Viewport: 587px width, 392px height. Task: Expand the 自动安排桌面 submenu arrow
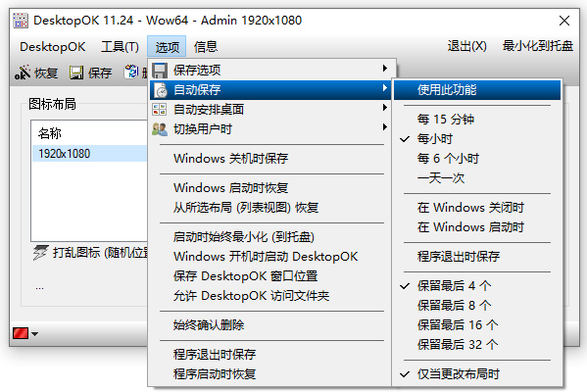click(385, 108)
